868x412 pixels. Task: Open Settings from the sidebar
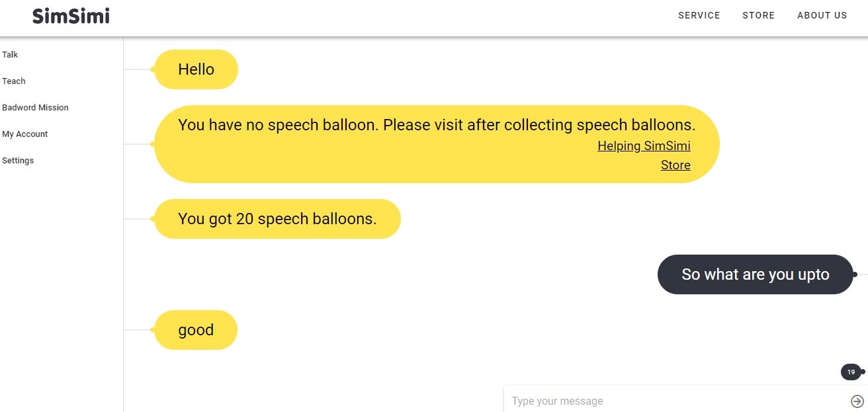click(x=18, y=160)
